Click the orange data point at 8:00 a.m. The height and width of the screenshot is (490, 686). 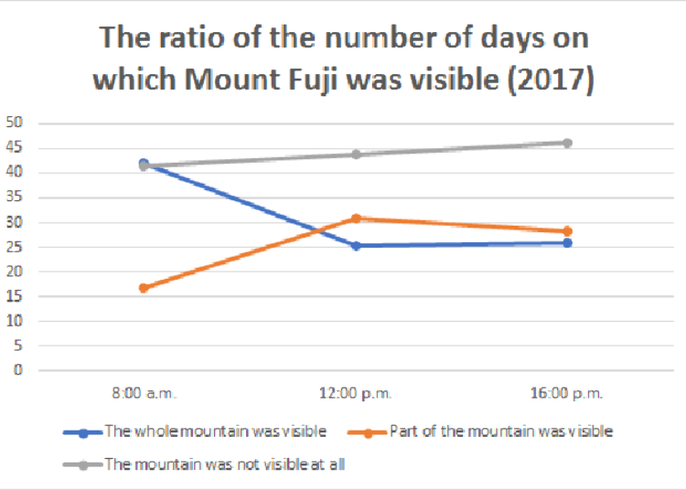(144, 288)
